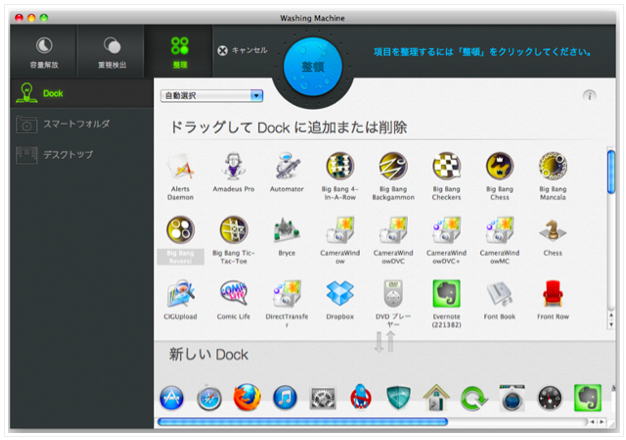Select the Front Row red chair icon

tap(553, 294)
